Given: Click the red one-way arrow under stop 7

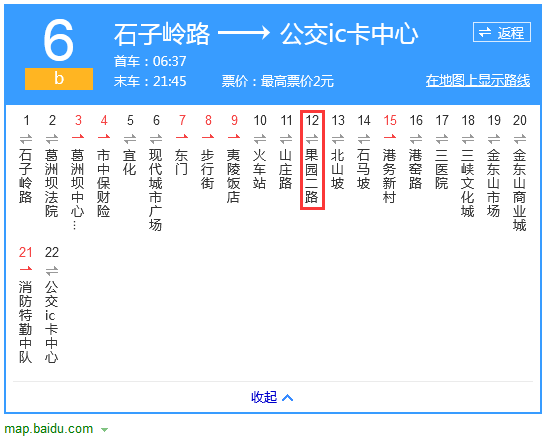Looking at the screenshot, I should pos(182,137).
